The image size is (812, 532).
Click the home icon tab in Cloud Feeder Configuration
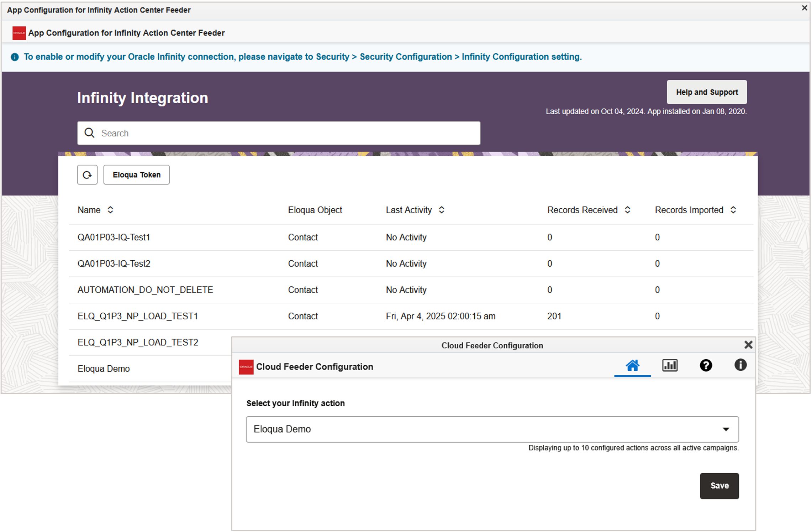633,365
